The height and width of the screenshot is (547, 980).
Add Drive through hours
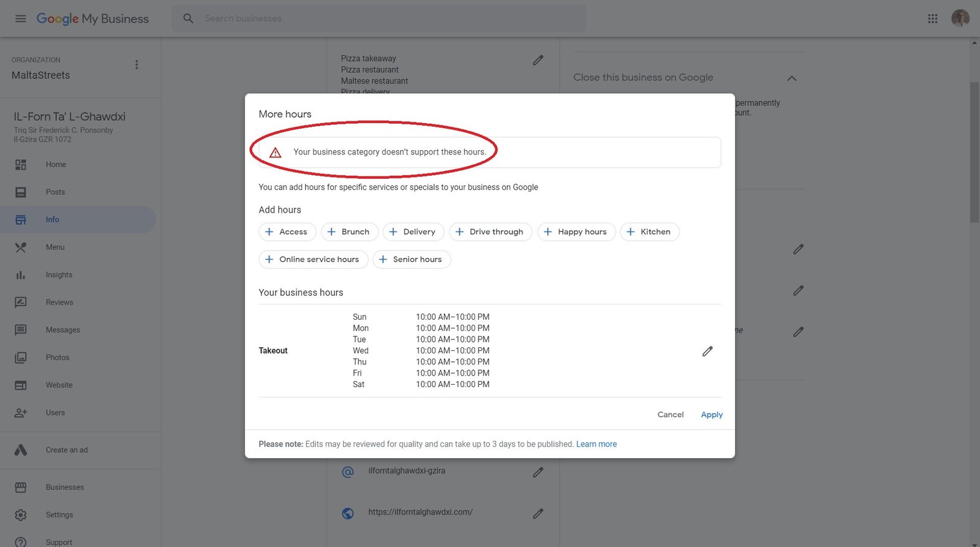pyautogui.click(x=490, y=232)
